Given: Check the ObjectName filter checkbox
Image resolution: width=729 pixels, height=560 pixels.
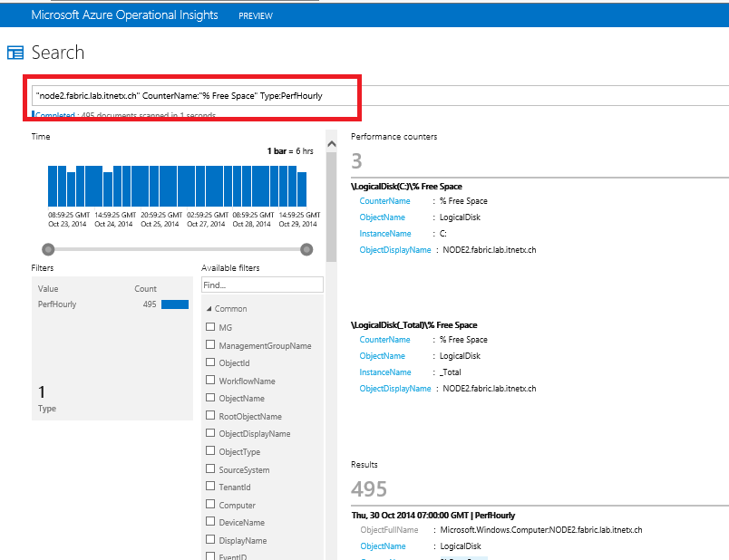Looking at the screenshot, I should 210,398.
